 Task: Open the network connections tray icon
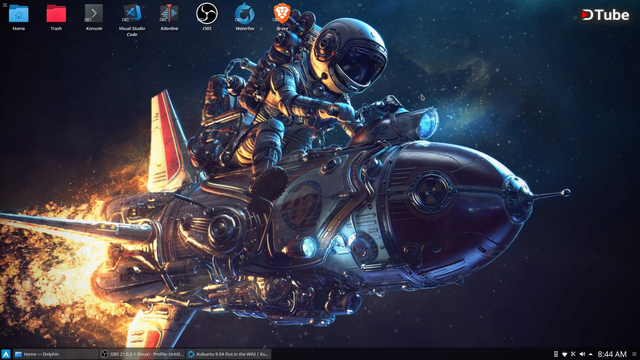564,354
